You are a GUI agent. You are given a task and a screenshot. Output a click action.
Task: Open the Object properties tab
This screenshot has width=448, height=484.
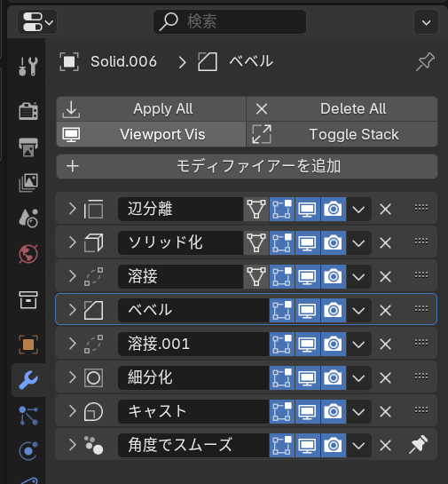point(28,345)
